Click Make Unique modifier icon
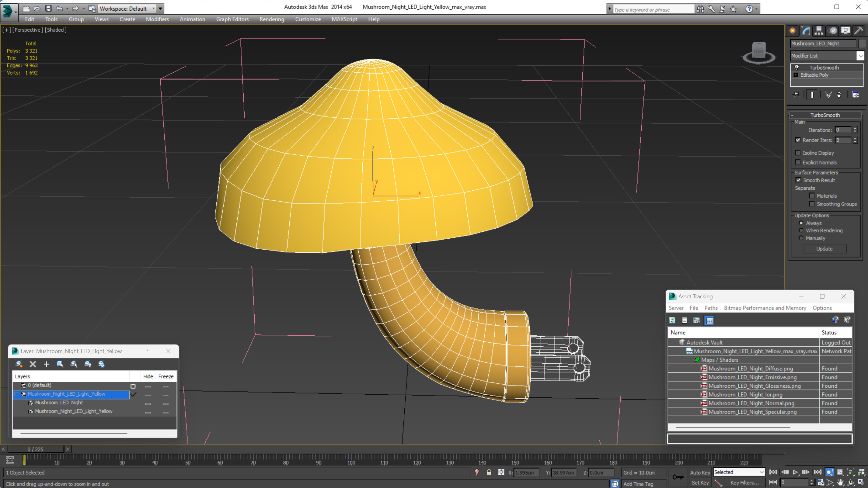The image size is (868, 488). 828,95
